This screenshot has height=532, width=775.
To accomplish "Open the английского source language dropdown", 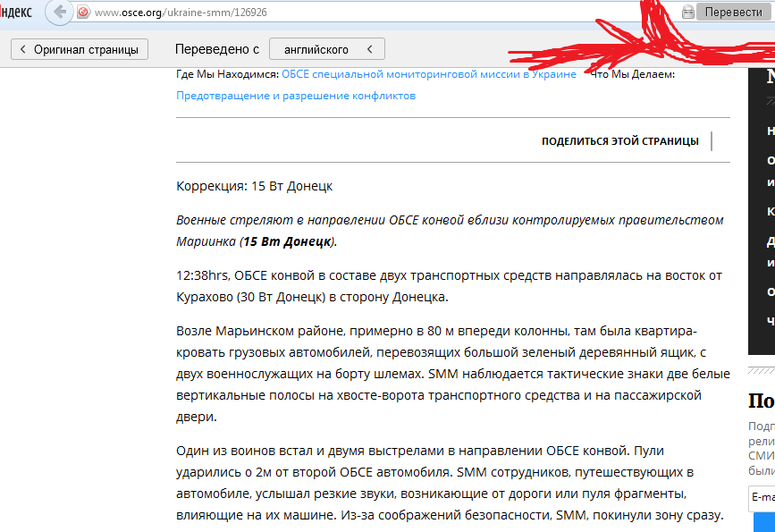I will (327, 49).
